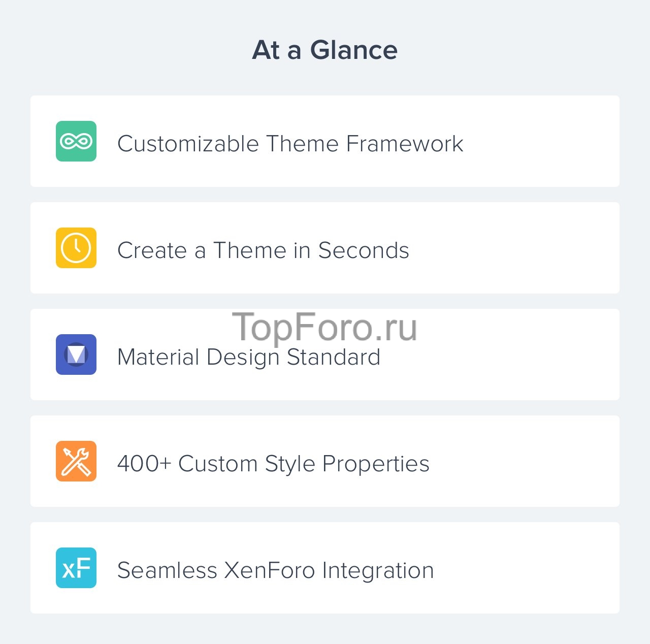
Task: Open Customizable Theme Framework text link
Action: tap(290, 144)
